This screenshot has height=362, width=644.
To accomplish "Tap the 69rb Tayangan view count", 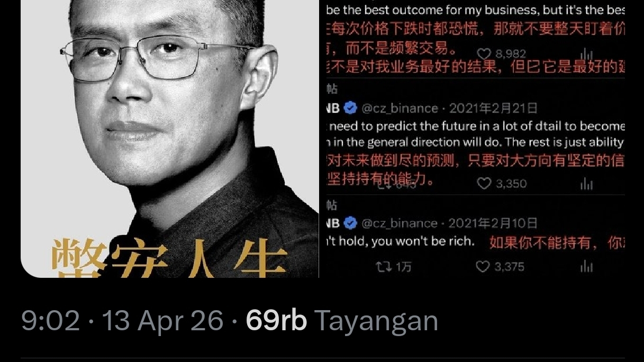I will tap(342, 320).
